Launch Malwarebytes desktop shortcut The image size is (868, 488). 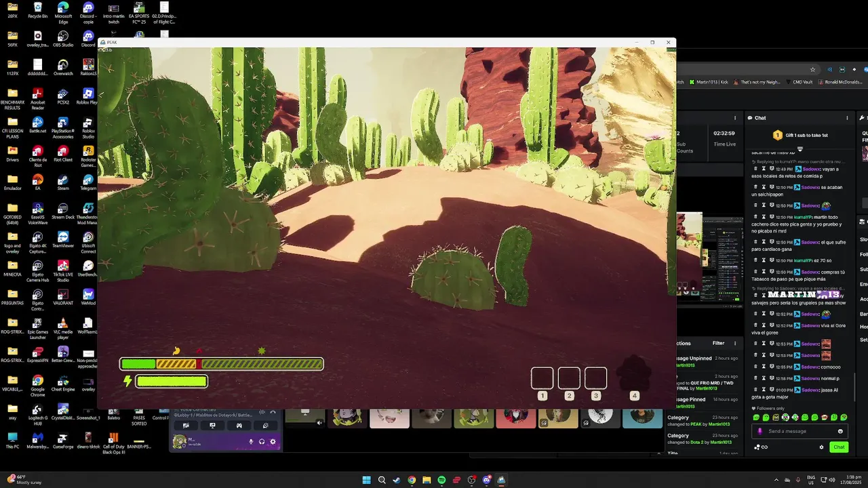point(38,439)
